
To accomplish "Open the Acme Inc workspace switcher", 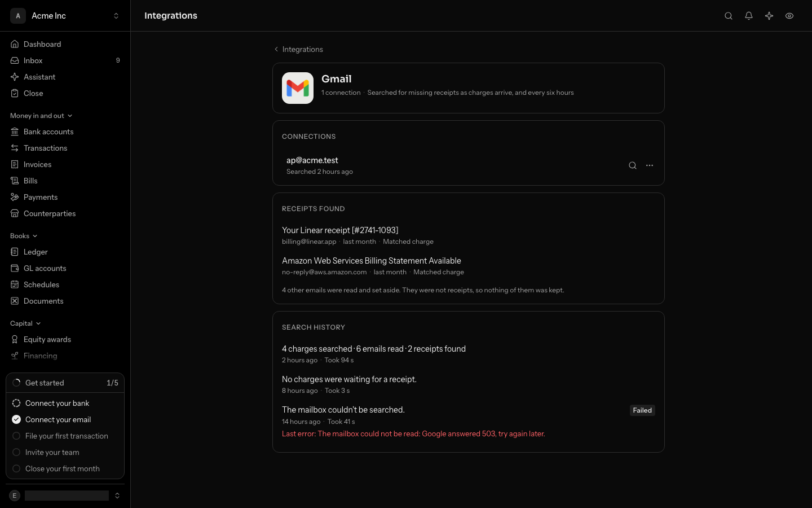I will click(x=65, y=16).
